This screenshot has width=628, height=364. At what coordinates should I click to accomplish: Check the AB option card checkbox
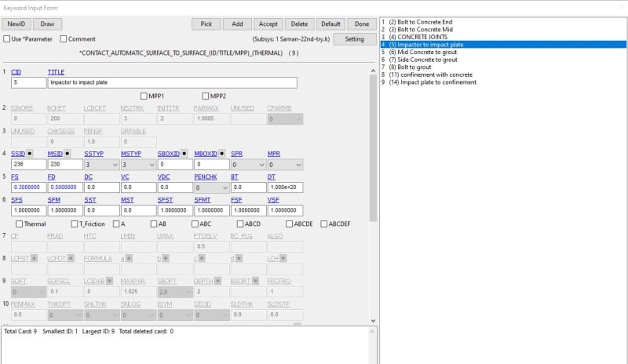click(x=154, y=224)
